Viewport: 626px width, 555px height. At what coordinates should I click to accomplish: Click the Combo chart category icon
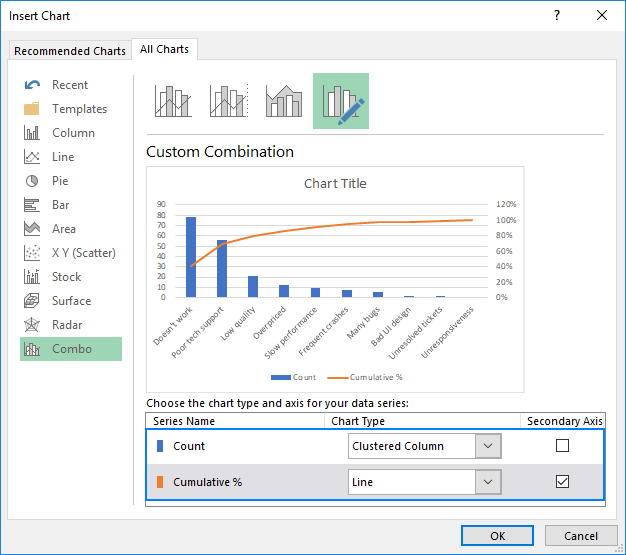[x=32, y=349]
